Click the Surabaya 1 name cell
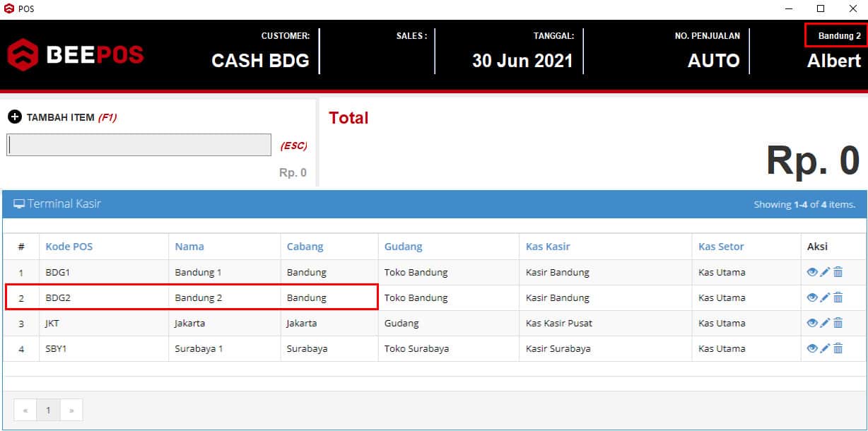 pyautogui.click(x=225, y=348)
